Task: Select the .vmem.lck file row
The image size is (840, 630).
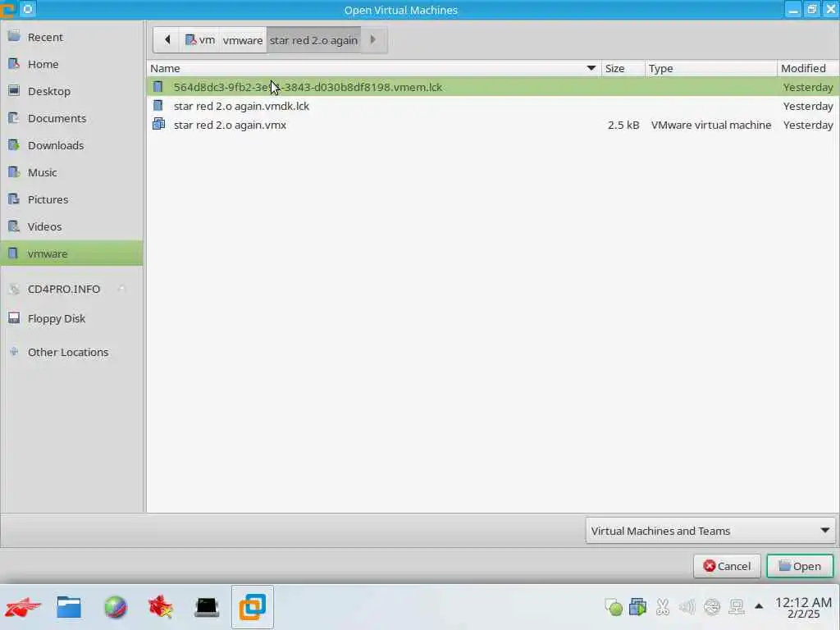Action: pyautogui.click(x=492, y=87)
